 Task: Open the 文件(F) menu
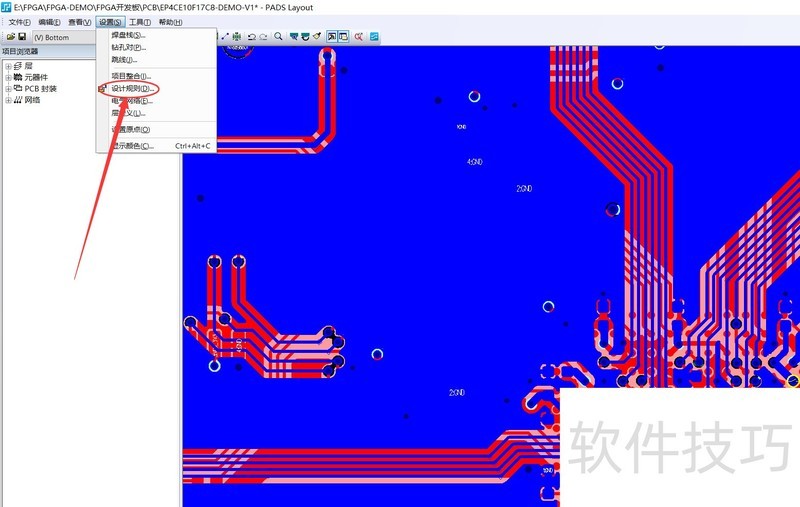pyautogui.click(x=19, y=22)
